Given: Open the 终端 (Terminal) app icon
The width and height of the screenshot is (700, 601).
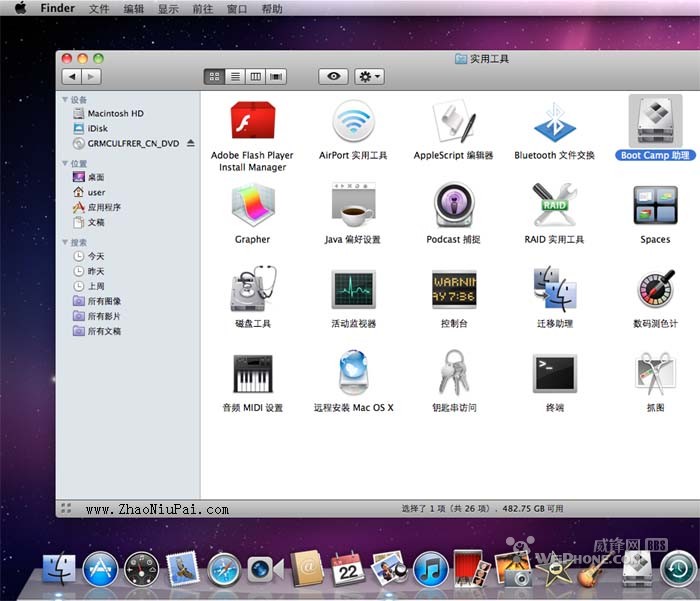Looking at the screenshot, I should point(554,374).
